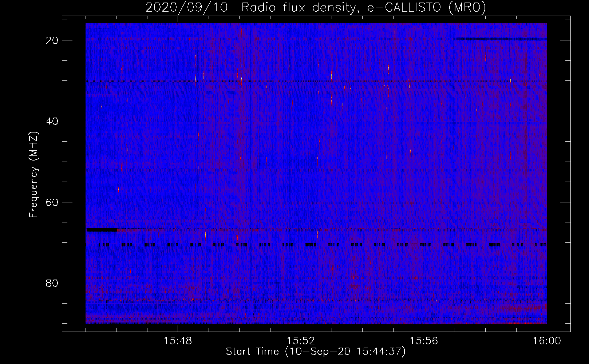Click the 40 MHz frequency tick label

[52, 121]
